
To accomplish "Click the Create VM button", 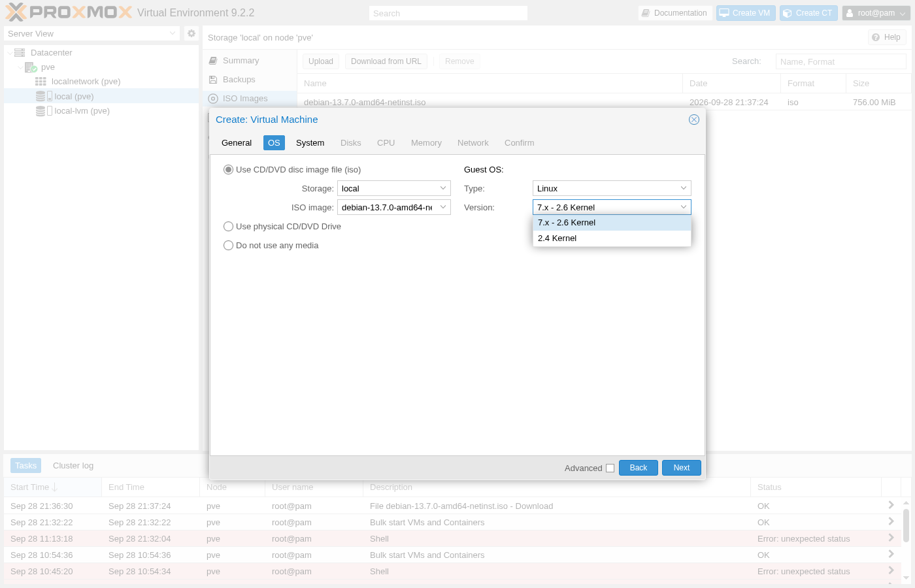I will 746,13.
